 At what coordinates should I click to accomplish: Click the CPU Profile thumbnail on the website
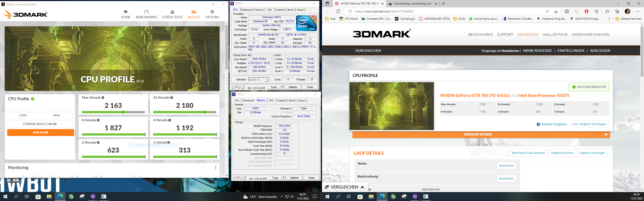[392, 106]
